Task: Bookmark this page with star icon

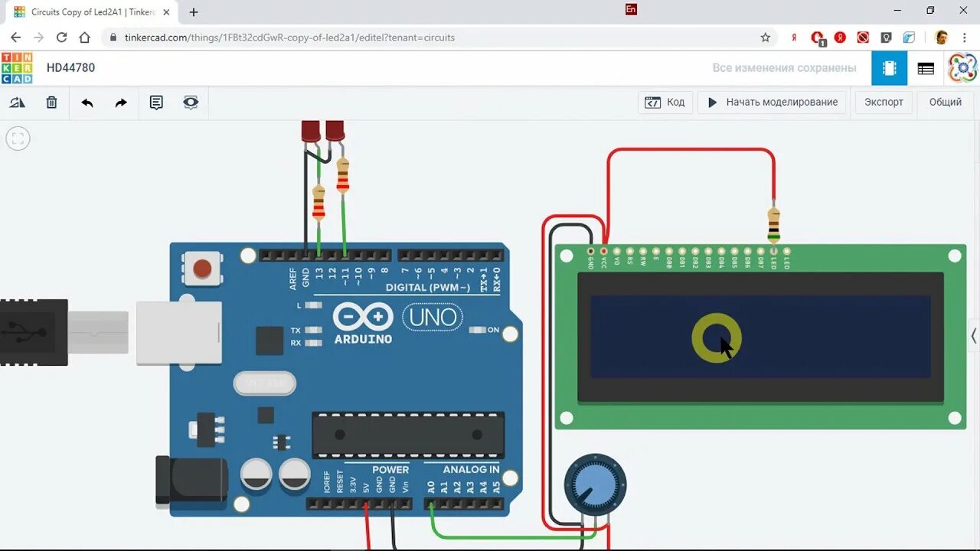Action: click(765, 37)
